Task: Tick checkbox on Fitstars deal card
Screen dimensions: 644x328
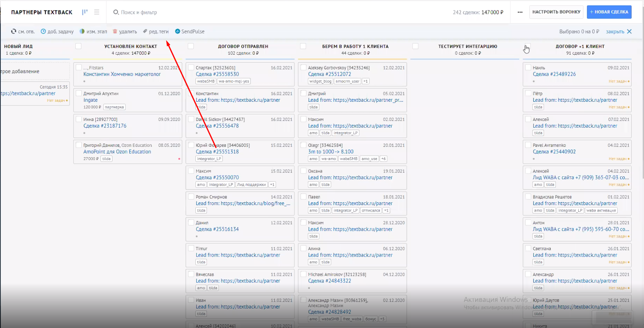Action: 79,68
